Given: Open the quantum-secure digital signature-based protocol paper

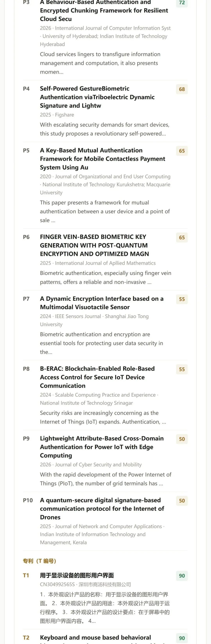Looking at the screenshot, I should (x=102, y=509).
